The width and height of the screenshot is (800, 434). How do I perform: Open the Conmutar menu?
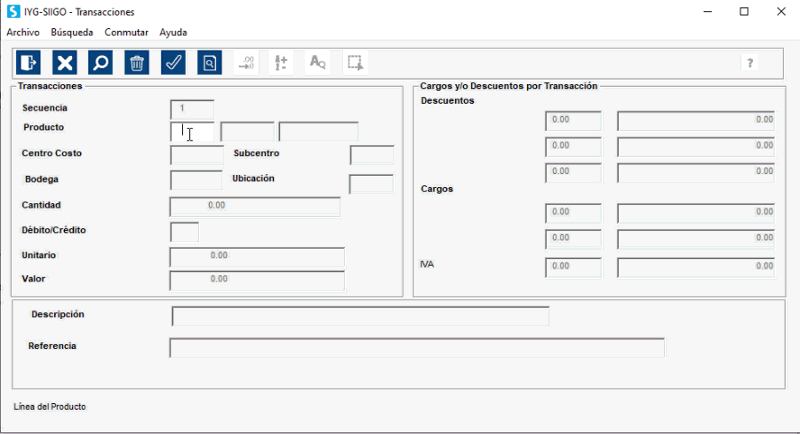pos(126,32)
